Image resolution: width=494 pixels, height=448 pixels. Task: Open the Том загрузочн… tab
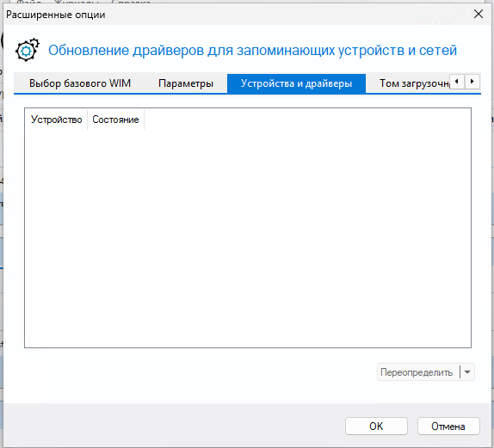point(414,83)
